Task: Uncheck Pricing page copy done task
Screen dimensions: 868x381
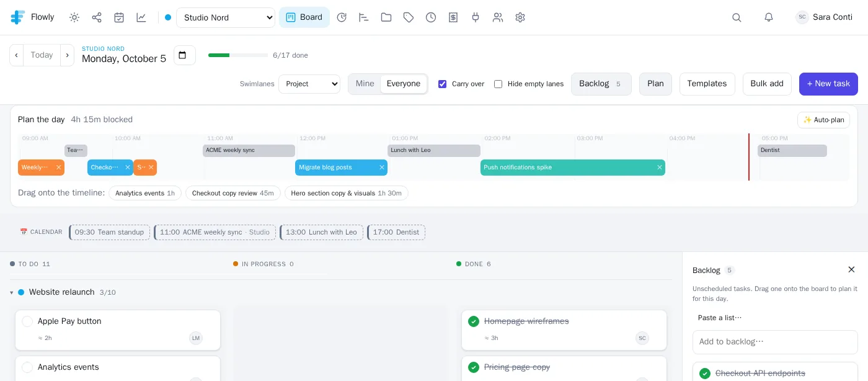Action: [474, 367]
